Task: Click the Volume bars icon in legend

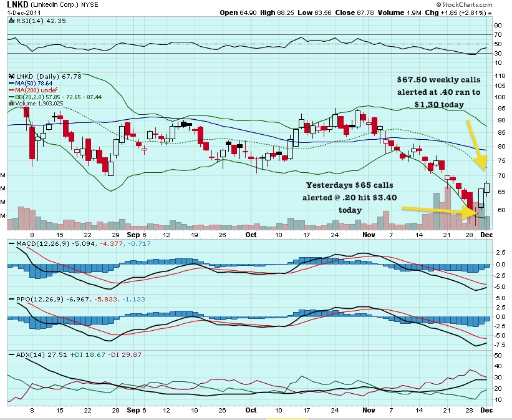Action: click(x=10, y=103)
